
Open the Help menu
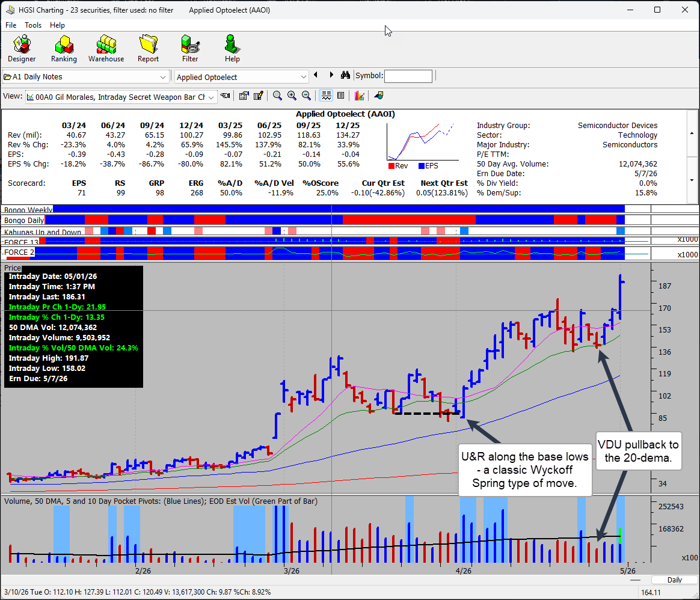pyautogui.click(x=57, y=25)
